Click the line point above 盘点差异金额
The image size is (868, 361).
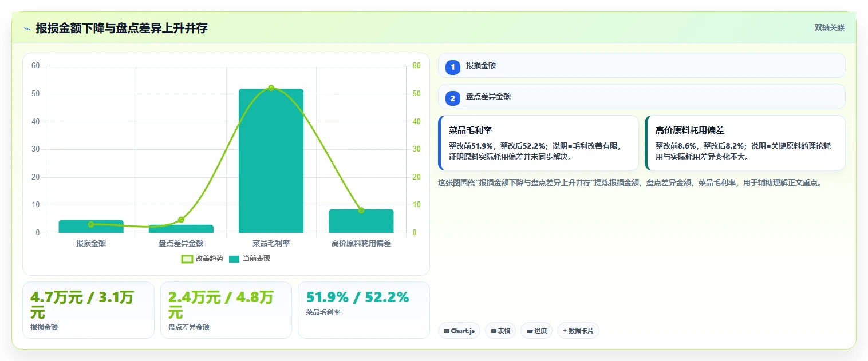[x=181, y=220]
